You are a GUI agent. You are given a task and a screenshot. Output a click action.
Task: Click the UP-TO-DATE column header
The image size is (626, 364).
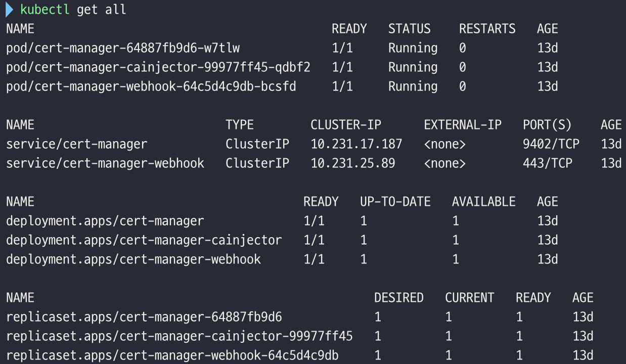coord(395,202)
